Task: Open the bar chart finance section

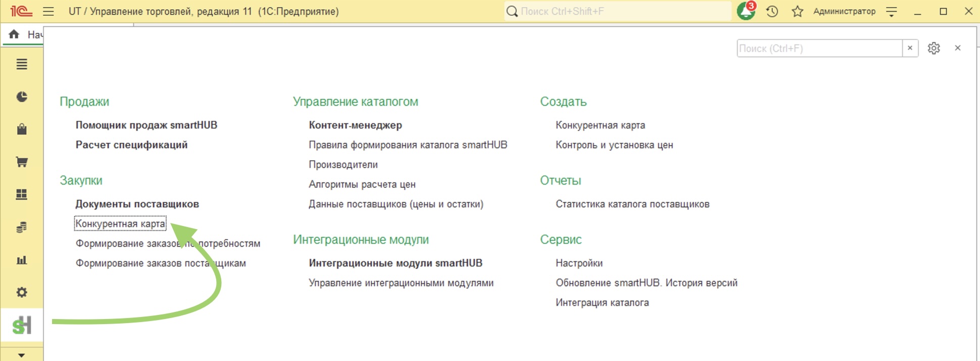Action: (22, 260)
